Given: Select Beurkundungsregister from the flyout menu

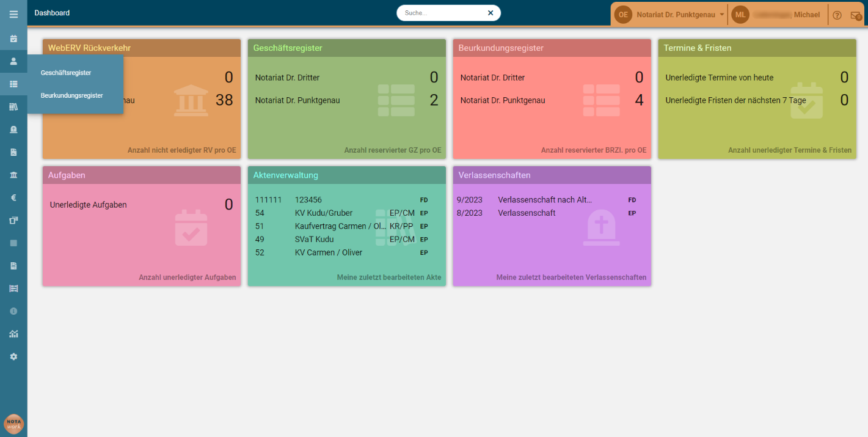Looking at the screenshot, I should tap(72, 95).
